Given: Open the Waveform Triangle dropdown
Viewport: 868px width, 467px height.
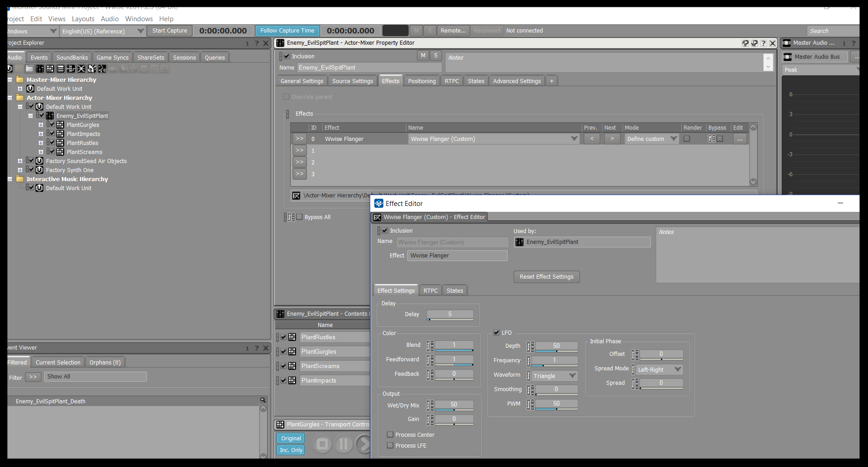Looking at the screenshot, I should click(x=573, y=376).
